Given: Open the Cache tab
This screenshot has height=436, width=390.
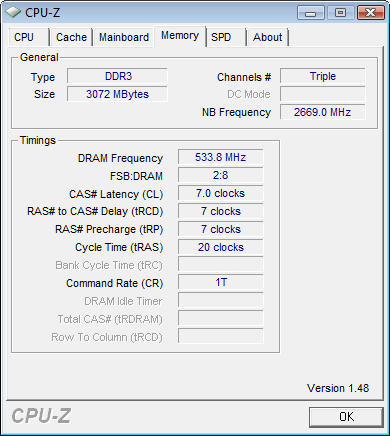Looking at the screenshot, I should pos(71,37).
